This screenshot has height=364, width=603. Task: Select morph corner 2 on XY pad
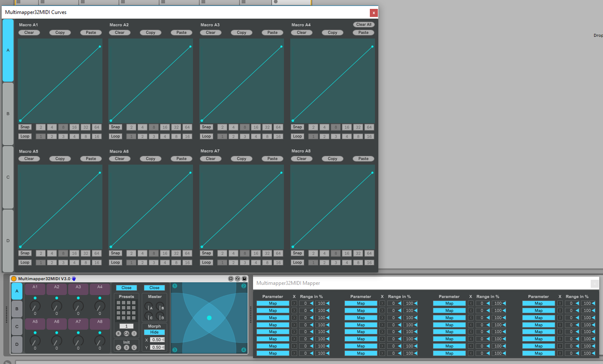pyautogui.click(x=244, y=286)
